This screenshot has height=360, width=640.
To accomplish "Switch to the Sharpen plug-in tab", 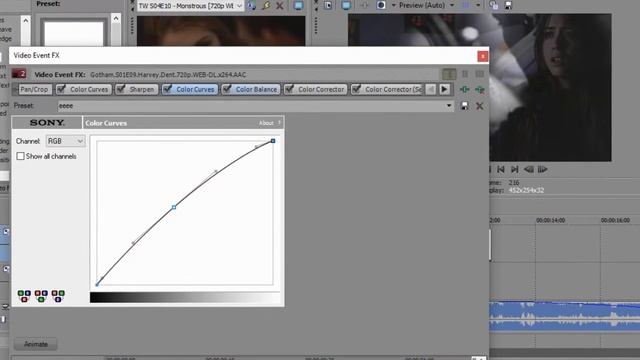I will tap(142, 89).
